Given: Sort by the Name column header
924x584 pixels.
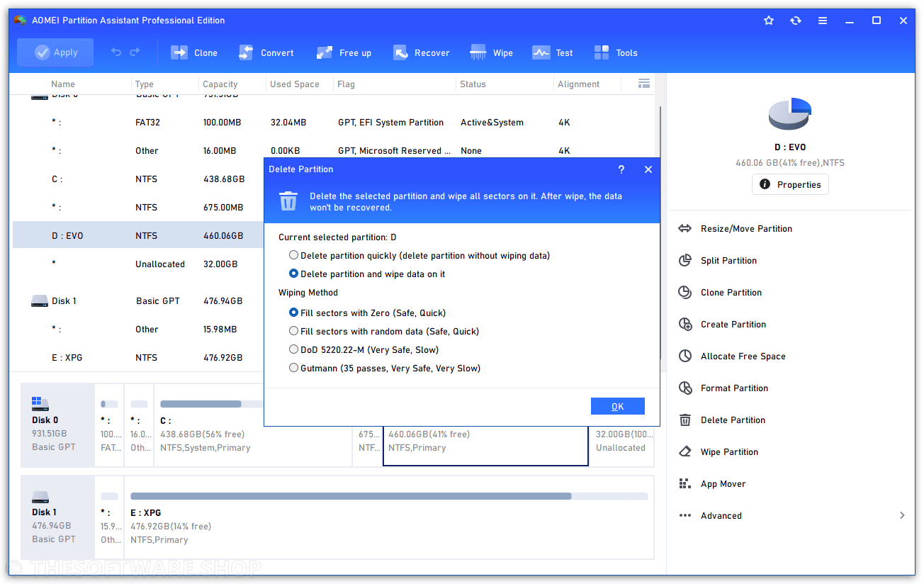Looking at the screenshot, I should point(62,84).
